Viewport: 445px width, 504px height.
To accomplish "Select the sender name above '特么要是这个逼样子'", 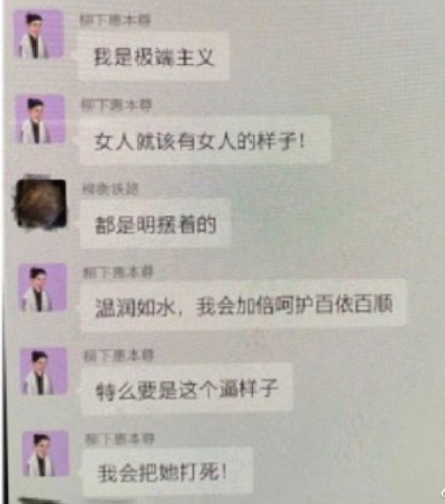I will click(x=119, y=356).
